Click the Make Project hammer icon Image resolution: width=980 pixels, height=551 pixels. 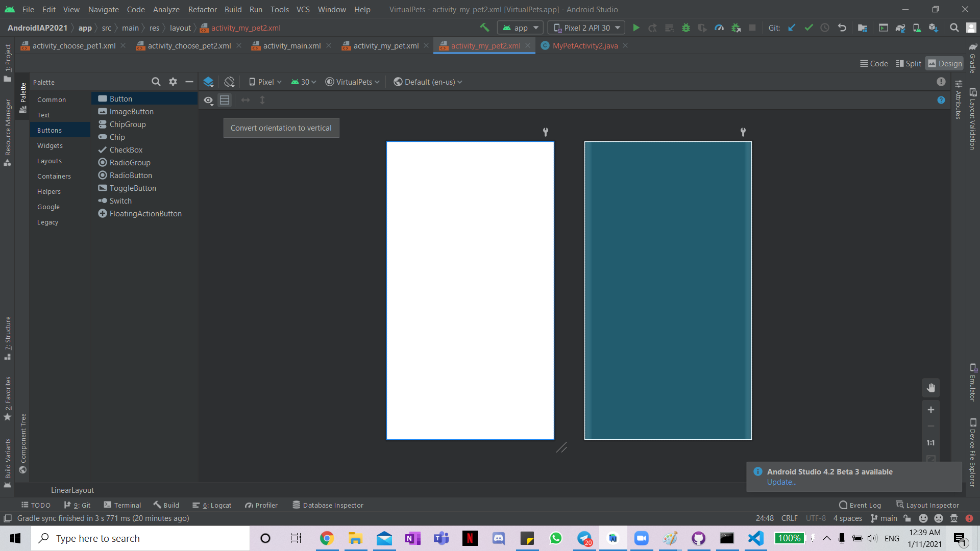pyautogui.click(x=484, y=28)
